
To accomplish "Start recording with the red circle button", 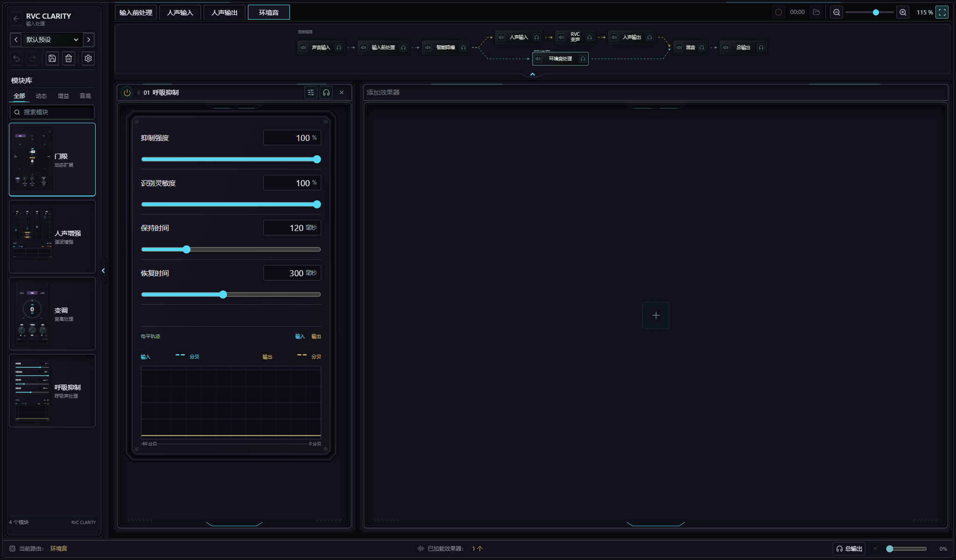I will (779, 12).
